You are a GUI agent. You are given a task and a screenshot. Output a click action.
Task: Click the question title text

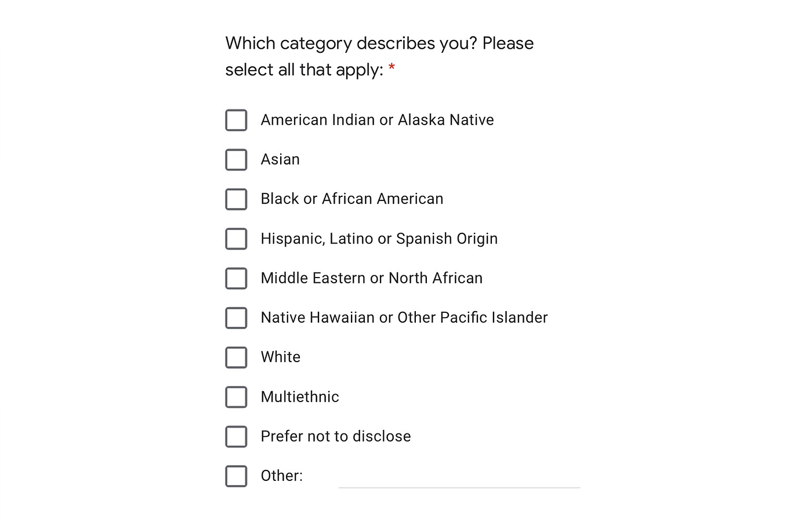click(379, 56)
